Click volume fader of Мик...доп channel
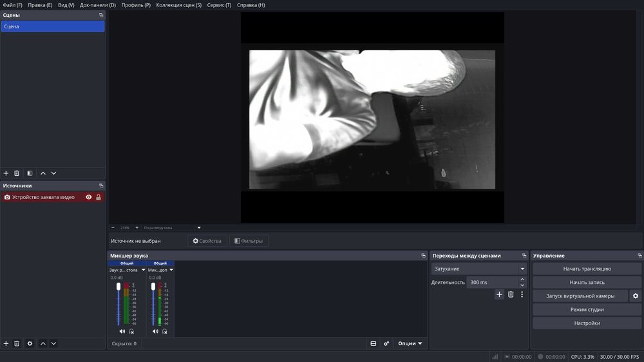The height and width of the screenshot is (362, 644). pos(153,287)
